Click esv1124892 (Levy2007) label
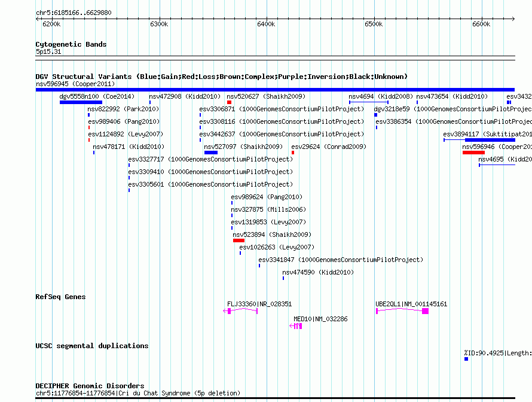The image size is (532, 402). pyautogui.click(x=126, y=134)
